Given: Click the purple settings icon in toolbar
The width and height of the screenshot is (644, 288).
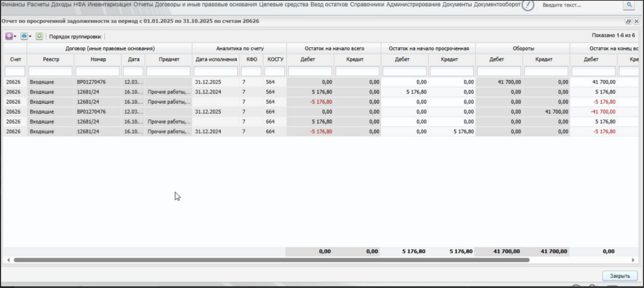Looking at the screenshot, I should 9,36.
